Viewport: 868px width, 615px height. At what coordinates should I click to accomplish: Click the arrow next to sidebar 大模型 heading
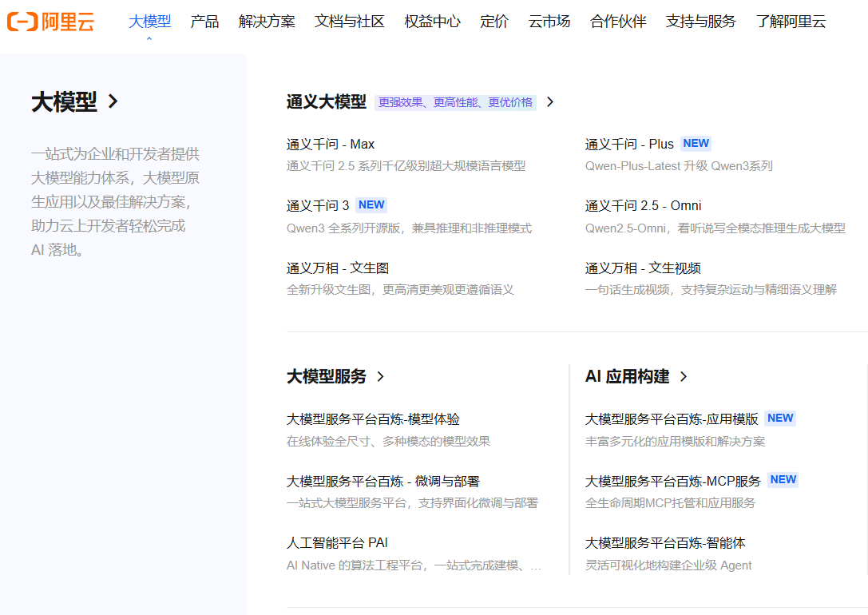(x=113, y=101)
